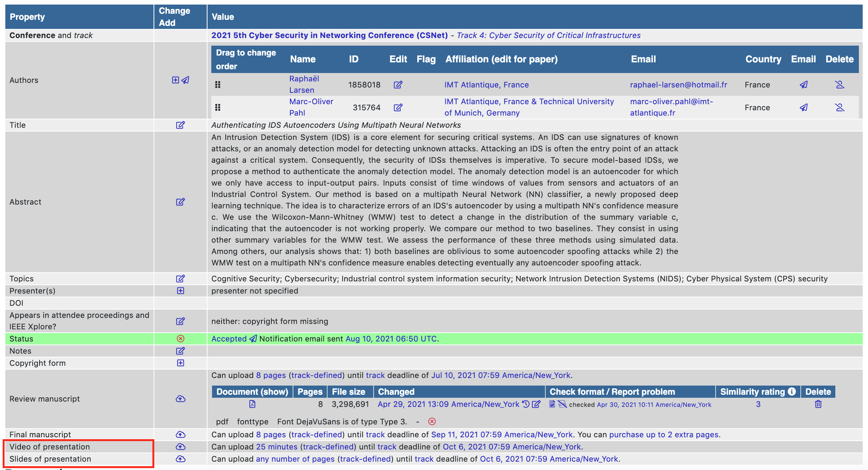The height and width of the screenshot is (470, 868).
Task: Click track-defined link in Slides of presentation row
Action: (366, 459)
